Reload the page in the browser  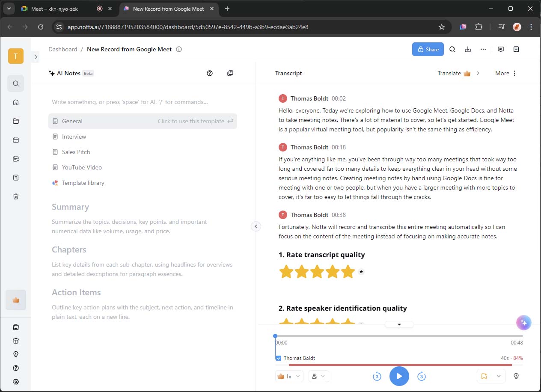pyautogui.click(x=41, y=27)
